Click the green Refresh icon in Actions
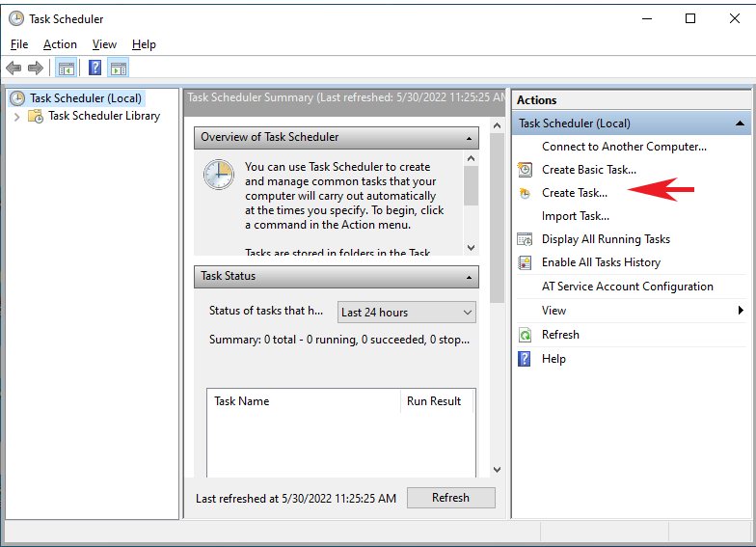This screenshot has width=756, height=547. click(x=525, y=335)
